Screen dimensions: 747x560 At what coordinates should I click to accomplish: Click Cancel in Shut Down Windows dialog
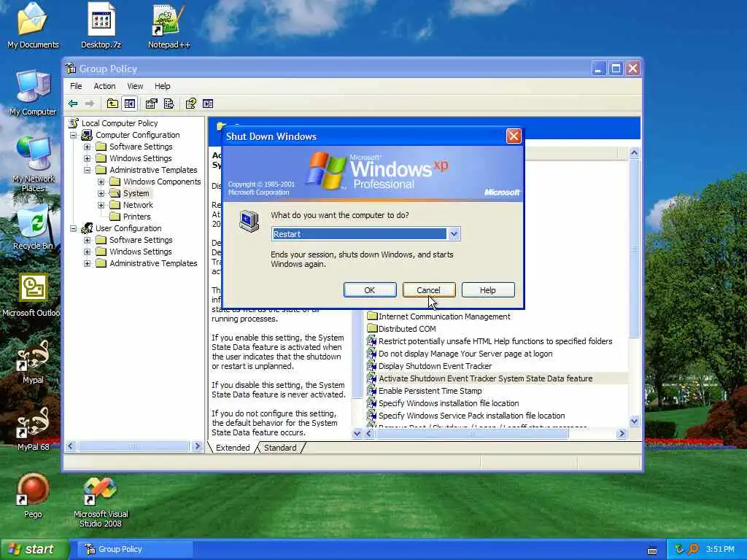point(429,290)
